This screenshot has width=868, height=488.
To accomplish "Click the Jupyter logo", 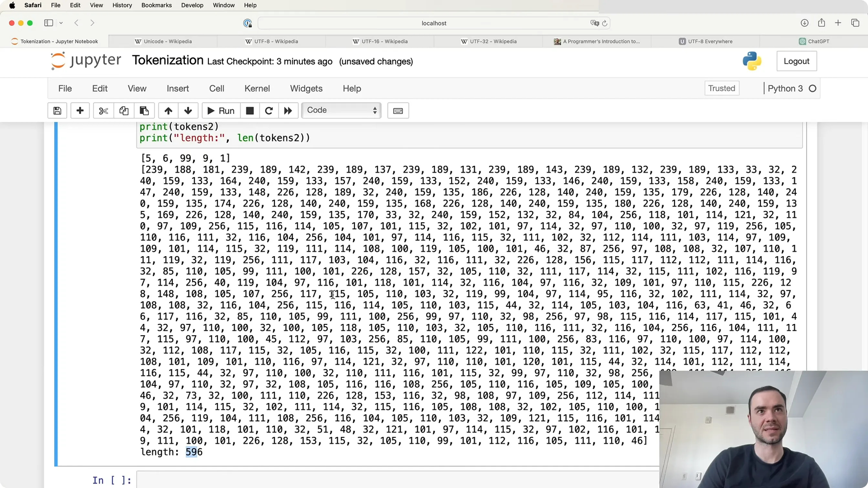I will tap(86, 61).
